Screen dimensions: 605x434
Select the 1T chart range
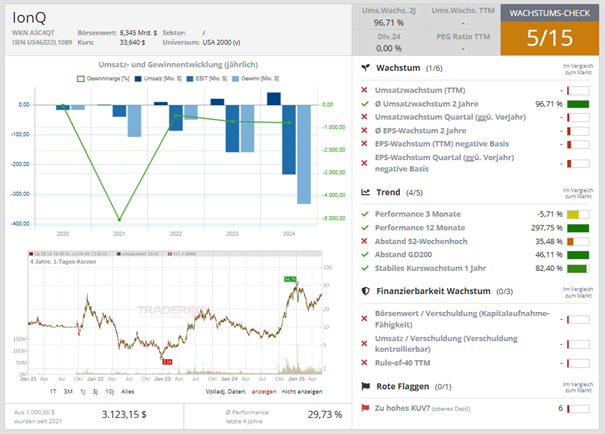[x=53, y=392]
